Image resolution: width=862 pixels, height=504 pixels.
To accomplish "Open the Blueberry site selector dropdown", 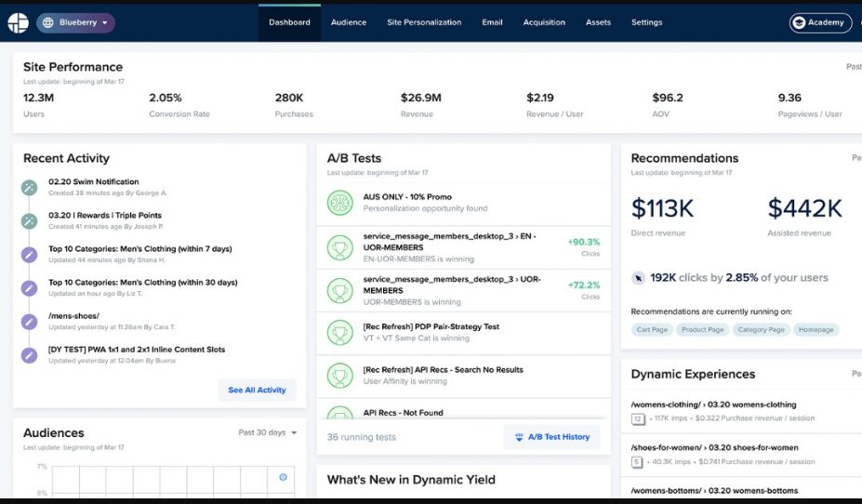I will (75, 22).
